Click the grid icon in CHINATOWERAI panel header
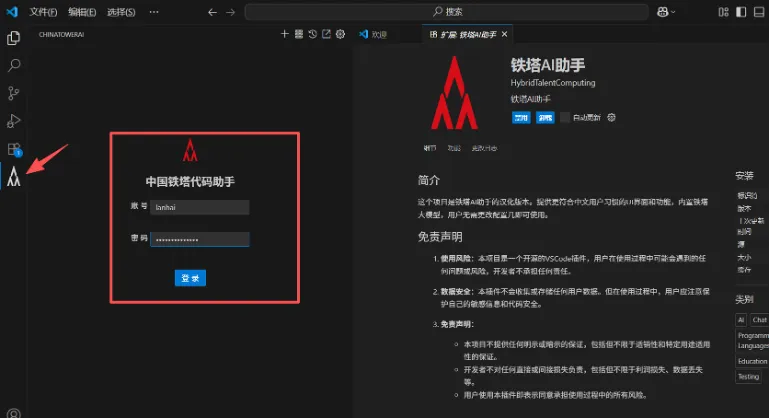Image resolution: width=770 pixels, height=418 pixels. click(299, 34)
